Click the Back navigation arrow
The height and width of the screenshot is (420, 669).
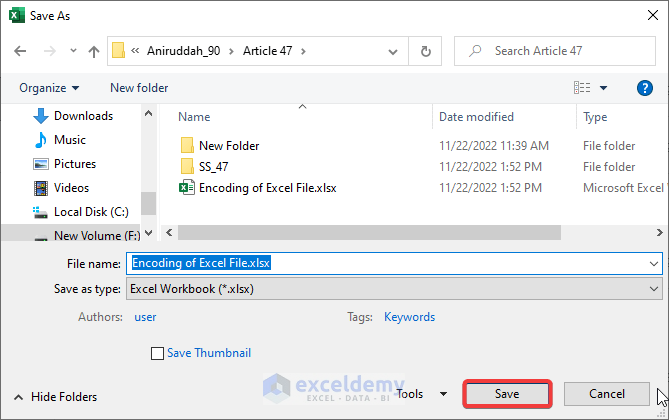[x=19, y=50]
